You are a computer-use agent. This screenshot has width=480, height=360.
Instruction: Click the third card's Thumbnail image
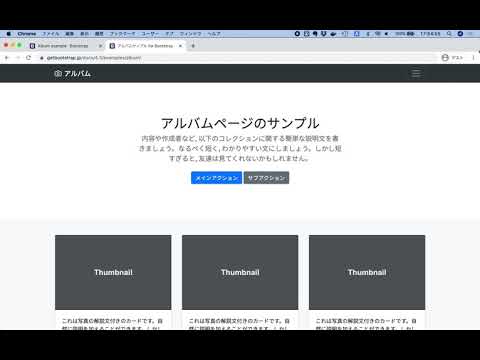(x=367, y=272)
